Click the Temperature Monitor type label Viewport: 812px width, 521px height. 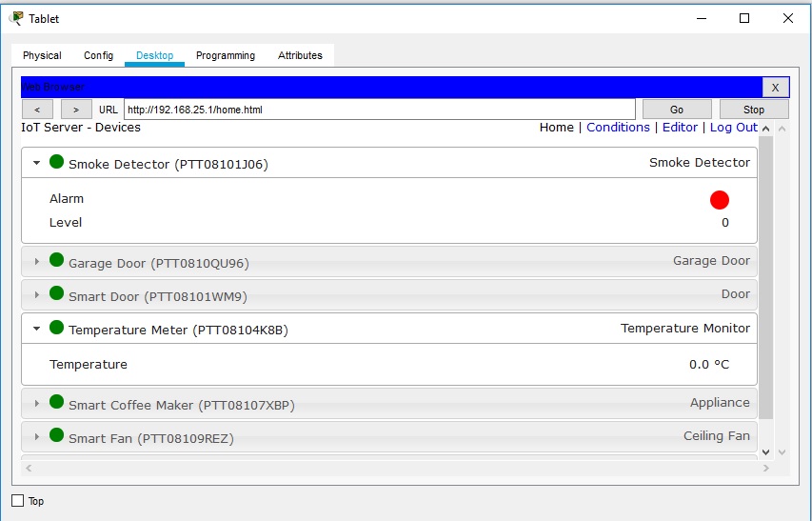[x=685, y=329]
